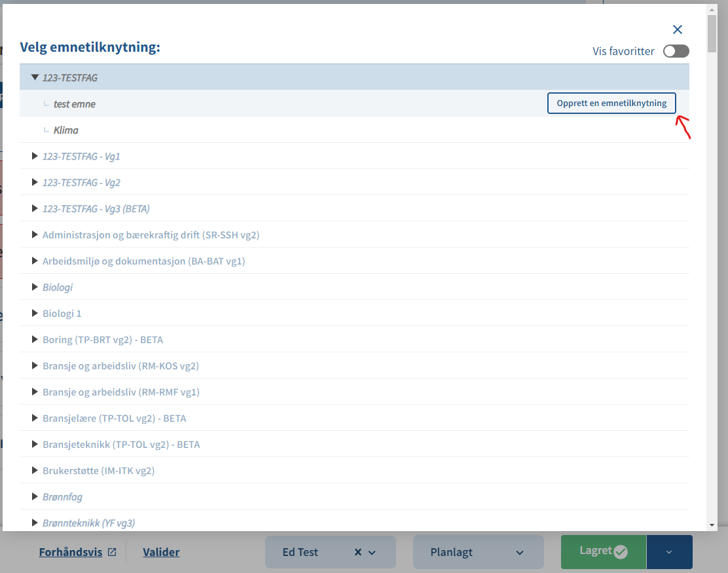This screenshot has height=573, width=728.
Task: Click scrollbar down arrow in dialog
Action: tap(712, 526)
